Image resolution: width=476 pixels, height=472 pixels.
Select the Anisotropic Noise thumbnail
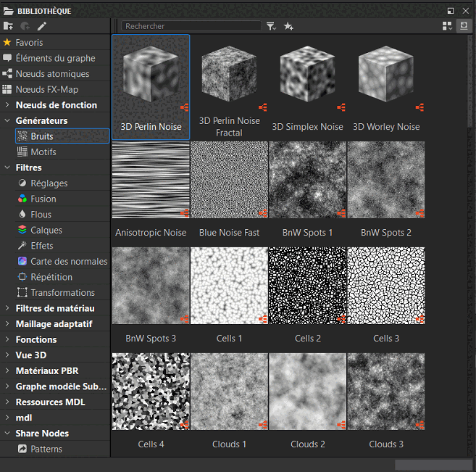click(x=151, y=180)
